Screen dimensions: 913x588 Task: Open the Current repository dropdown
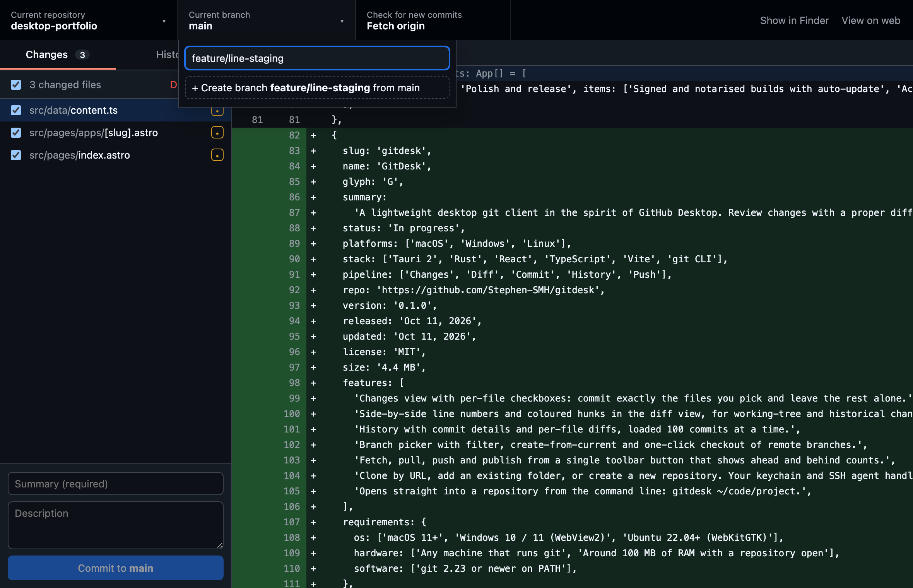(89, 20)
